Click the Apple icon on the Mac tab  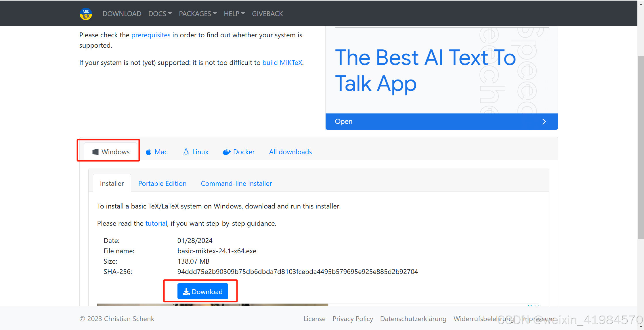148,152
